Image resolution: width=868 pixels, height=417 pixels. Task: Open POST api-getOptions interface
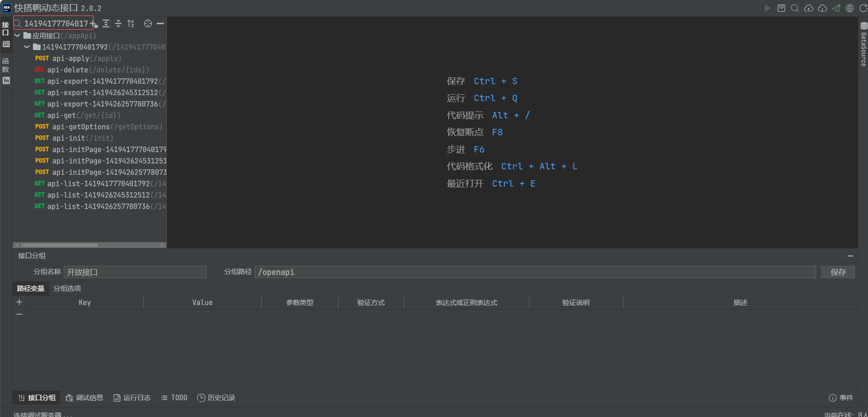90,127
